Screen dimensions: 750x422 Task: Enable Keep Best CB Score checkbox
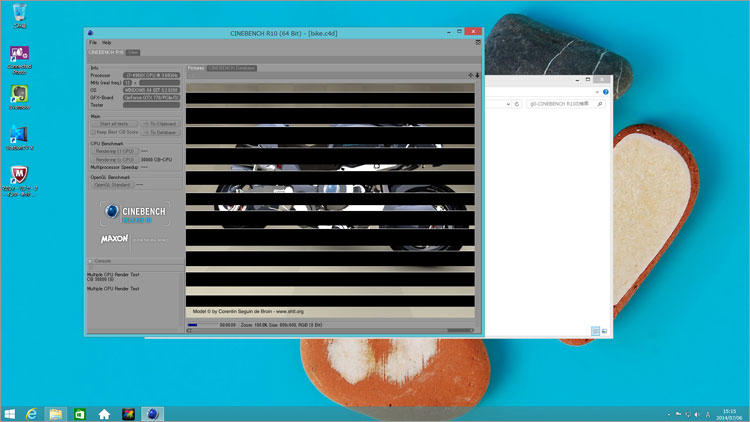point(94,132)
